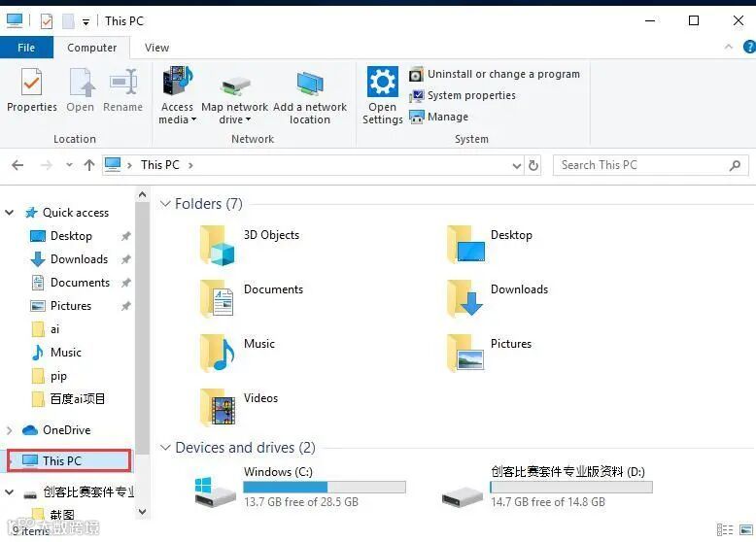Click the Refresh button in address bar
The image size is (756, 542).
click(533, 165)
